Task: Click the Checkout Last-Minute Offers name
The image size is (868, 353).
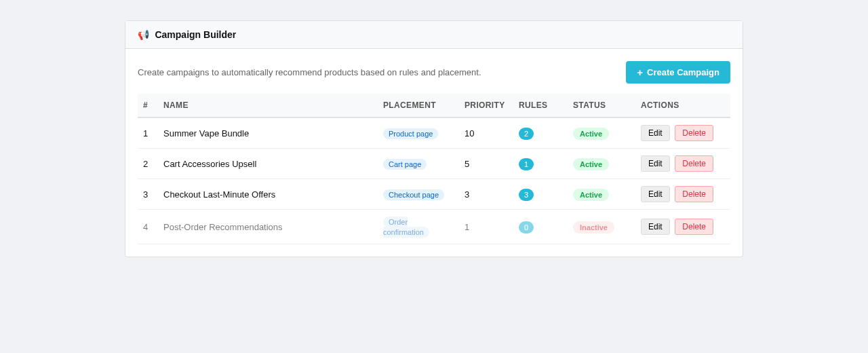Action: tap(219, 195)
